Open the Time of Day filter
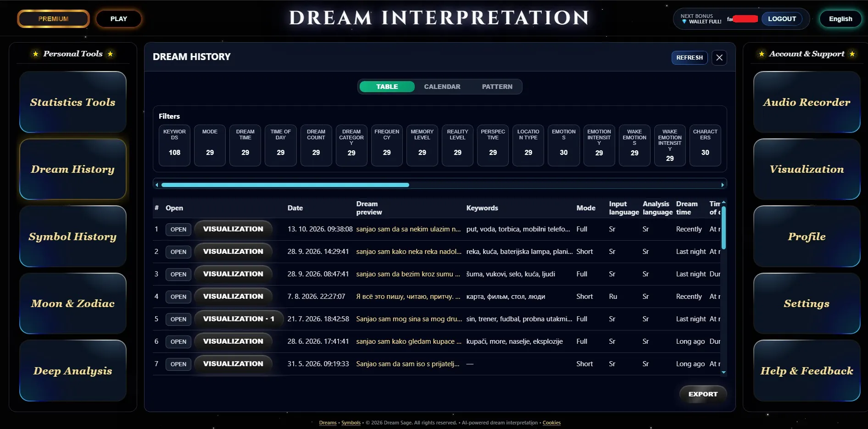This screenshot has width=868, height=429. click(x=281, y=145)
